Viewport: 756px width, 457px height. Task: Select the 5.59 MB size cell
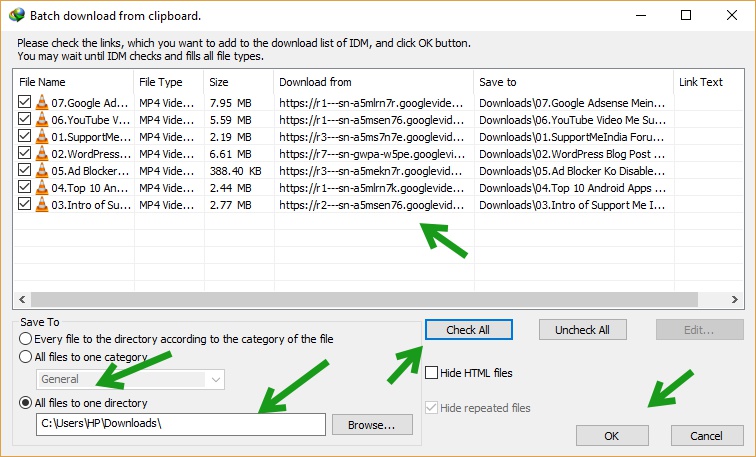click(230, 120)
